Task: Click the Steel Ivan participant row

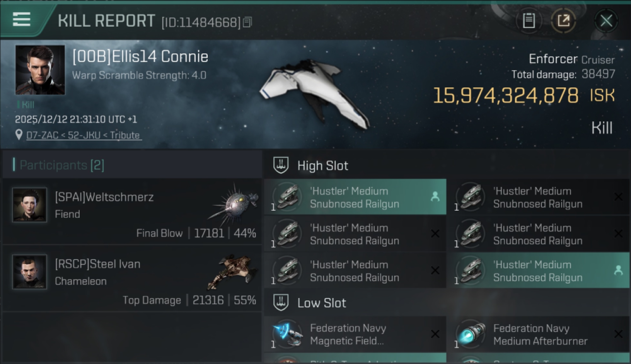Action: tap(132, 278)
